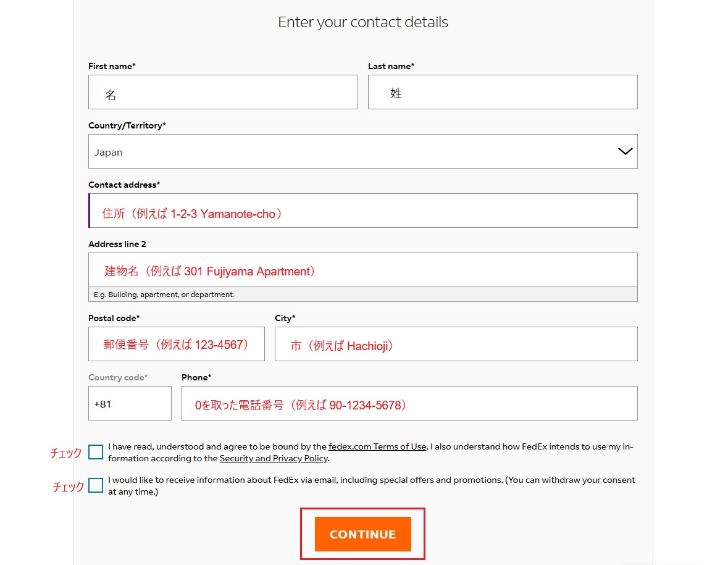Open the Security and Privacy Policy link
Screen dimensions: 728x565
[x=274, y=458]
